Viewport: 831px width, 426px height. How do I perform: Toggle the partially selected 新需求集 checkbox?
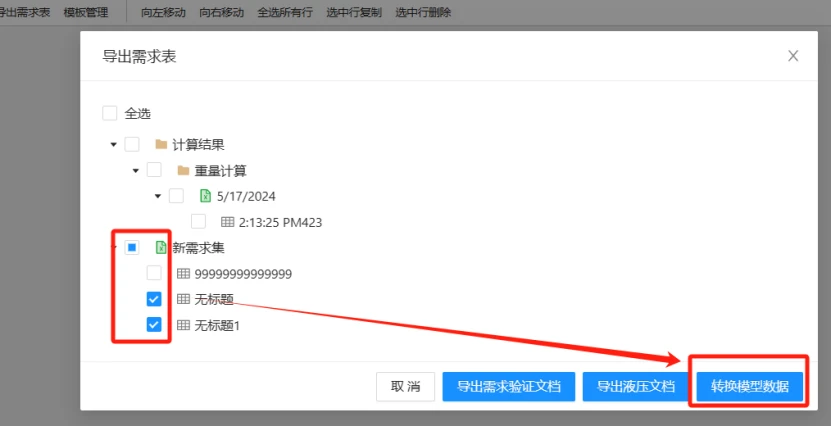coord(132,247)
